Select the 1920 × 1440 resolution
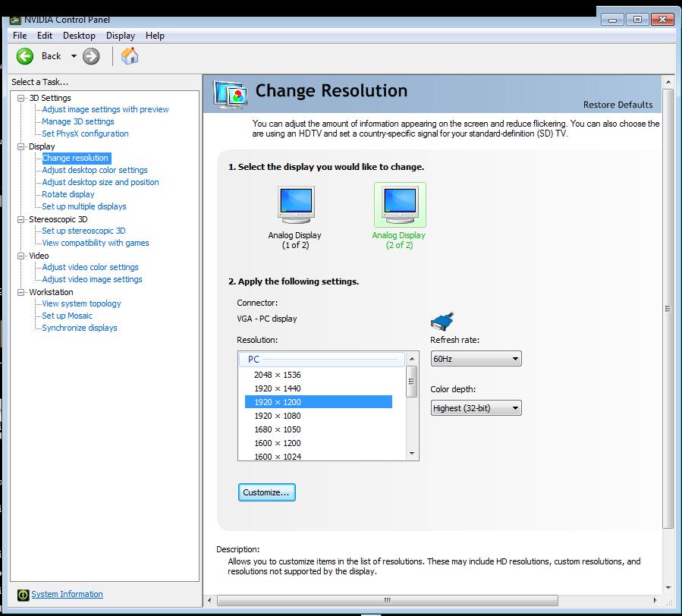 click(x=278, y=388)
